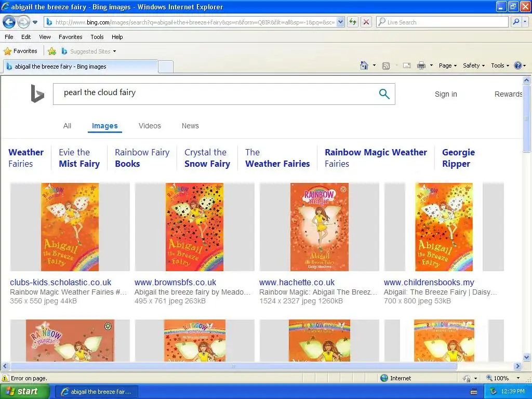532x399 pixels.
Task: Click the Live Search input box
Action: (x=443, y=22)
